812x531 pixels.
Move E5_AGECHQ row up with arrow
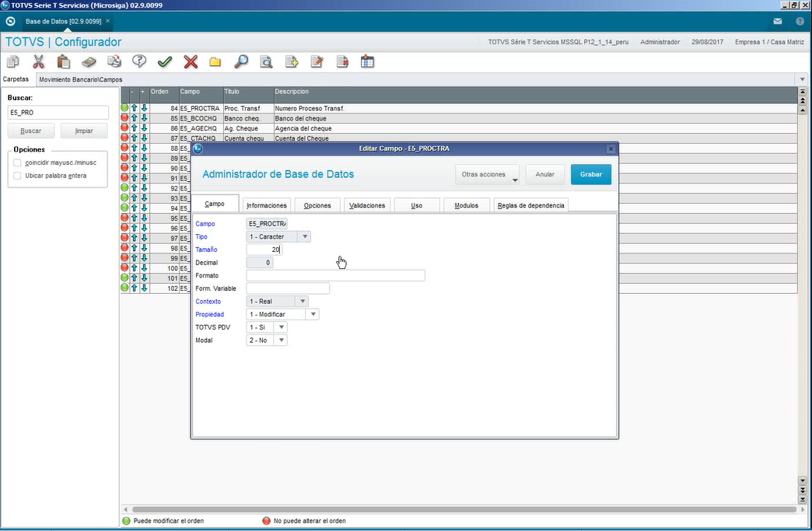pyautogui.click(x=134, y=128)
